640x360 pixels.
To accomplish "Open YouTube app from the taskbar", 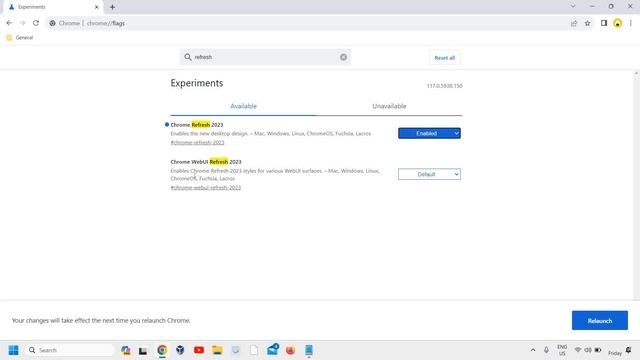I will tap(199, 350).
